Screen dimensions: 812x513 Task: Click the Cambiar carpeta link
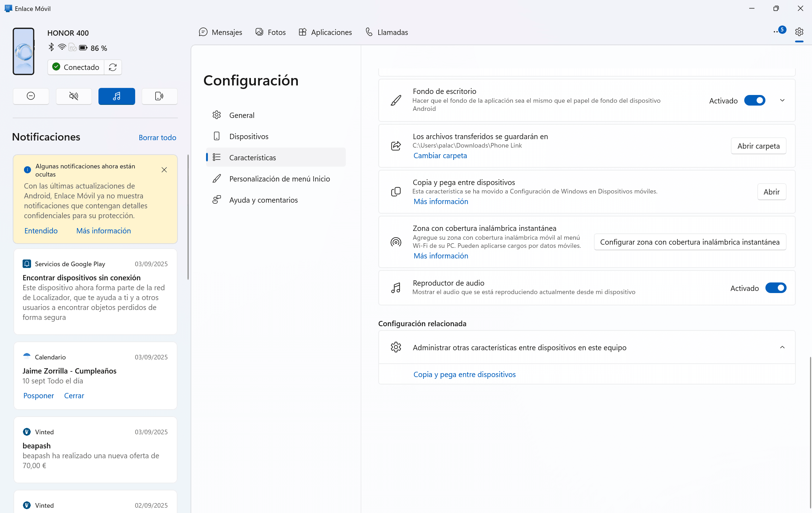(440, 156)
